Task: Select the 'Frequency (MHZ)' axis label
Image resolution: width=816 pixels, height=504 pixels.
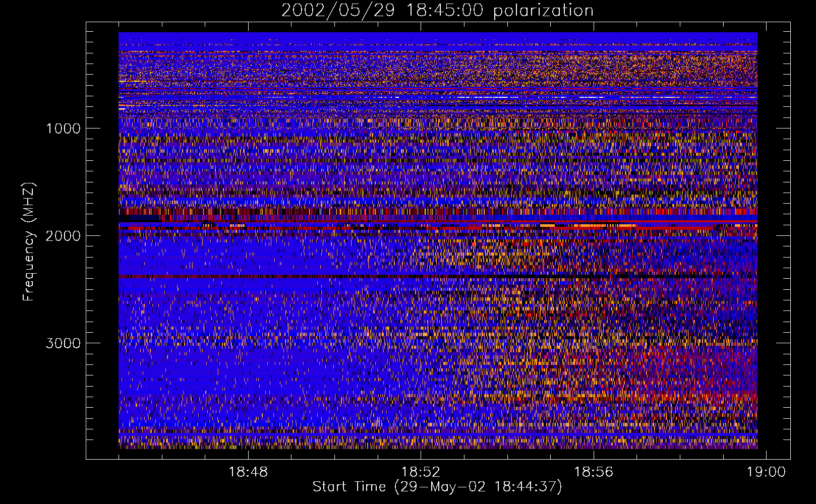Action: 29,242
